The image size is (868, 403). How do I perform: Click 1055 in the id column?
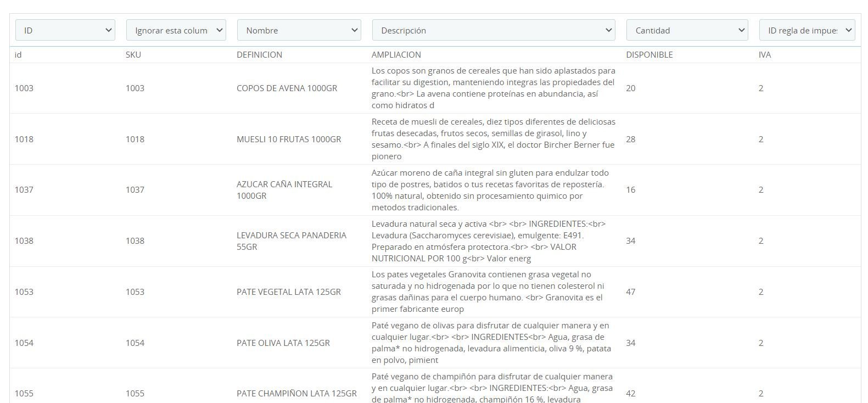24,394
